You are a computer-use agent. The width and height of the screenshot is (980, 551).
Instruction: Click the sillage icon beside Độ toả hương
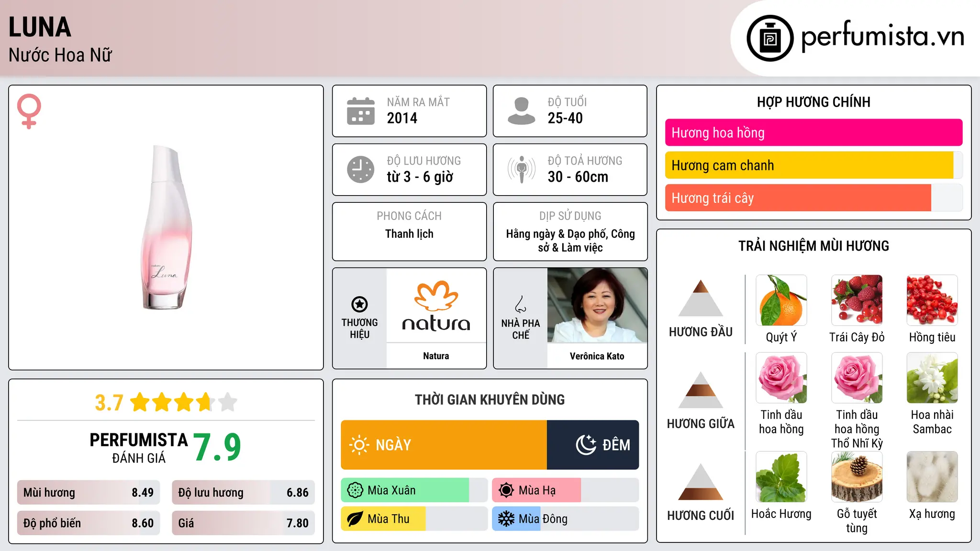click(x=521, y=169)
